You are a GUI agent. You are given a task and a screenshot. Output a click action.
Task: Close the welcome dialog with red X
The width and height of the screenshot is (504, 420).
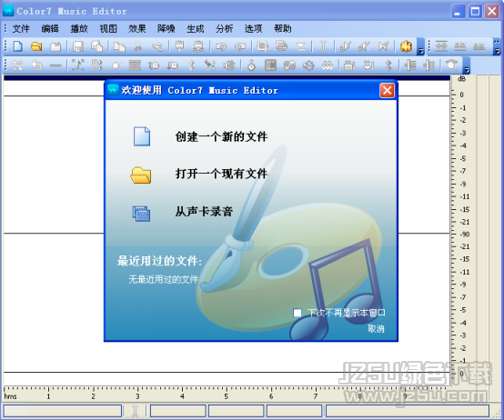pos(387,90)
